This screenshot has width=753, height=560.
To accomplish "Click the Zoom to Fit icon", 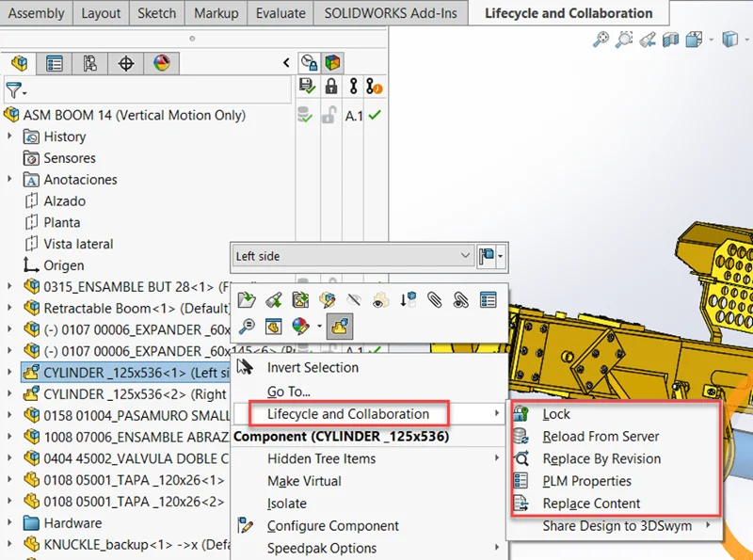I will (x=601, y=40).
